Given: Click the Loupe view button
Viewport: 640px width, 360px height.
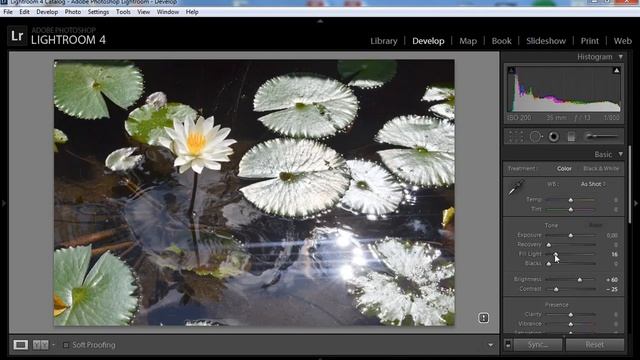Looking at the screenshot, I should pyautogui.click(x=20, y=345).
